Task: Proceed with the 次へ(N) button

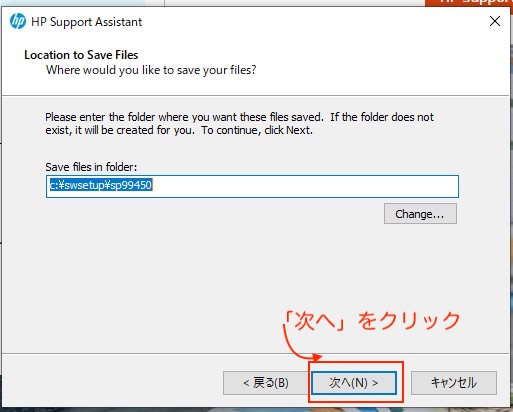Action: 354,383
